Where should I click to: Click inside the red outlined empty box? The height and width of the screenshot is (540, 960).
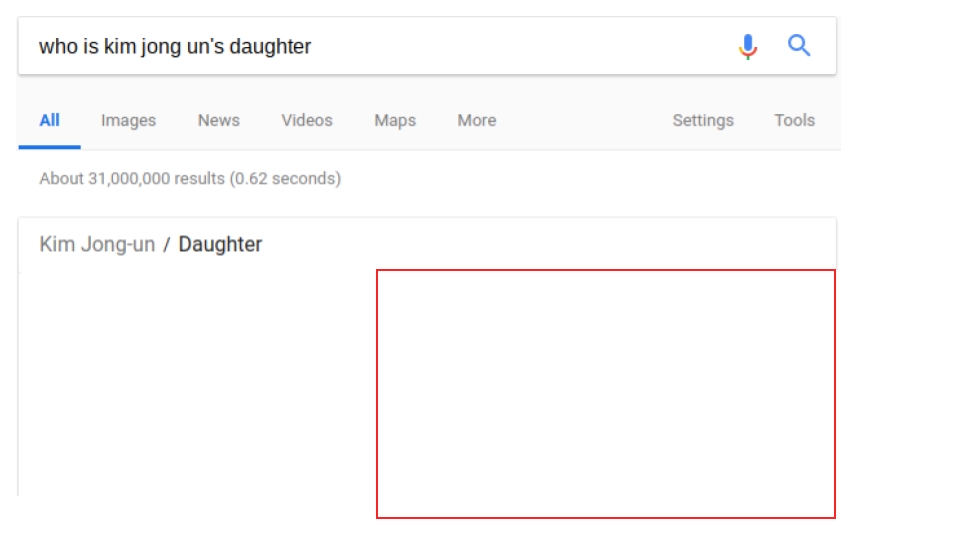click(606, 394)
